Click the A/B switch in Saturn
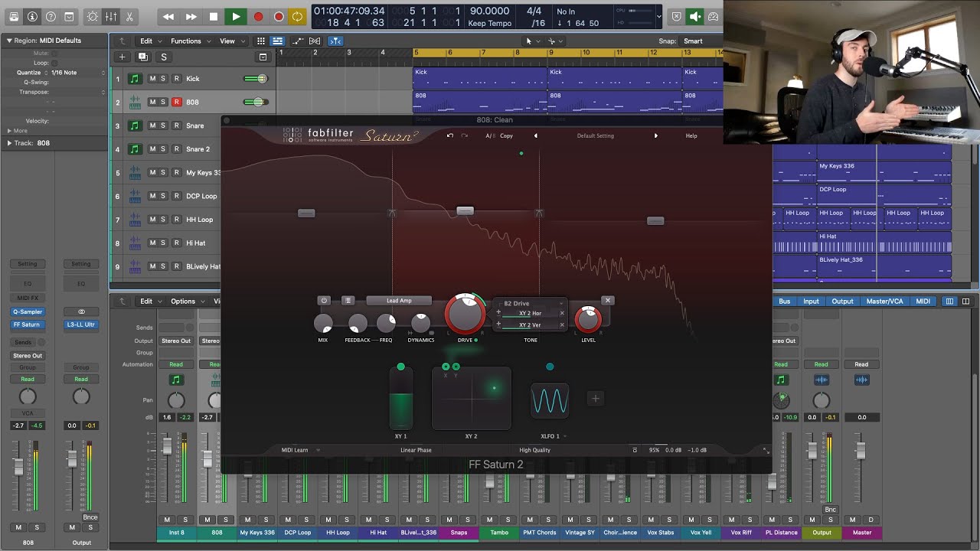This screenshot has height=551, width=980. (x=490, y=135)
